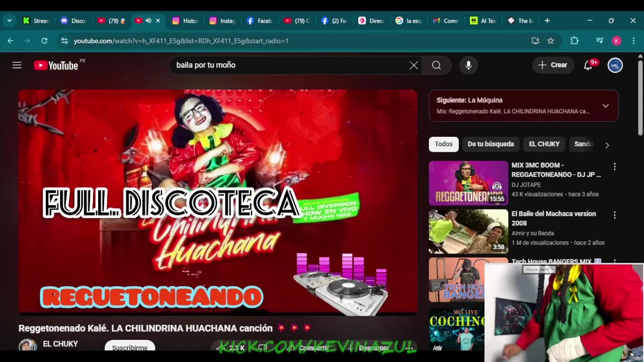Switch to the Google 'la esq' tab
The image size is (644, 362).
coord(409,21)
